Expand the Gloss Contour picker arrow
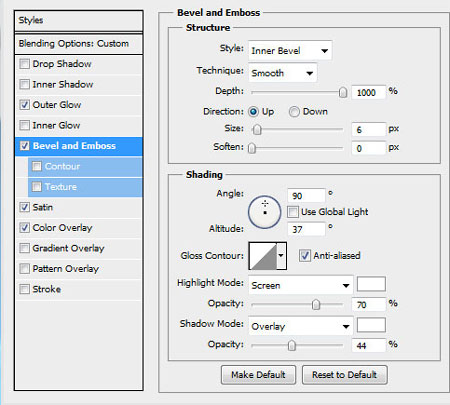The image size is (450, 405). (x=281, y=256)
